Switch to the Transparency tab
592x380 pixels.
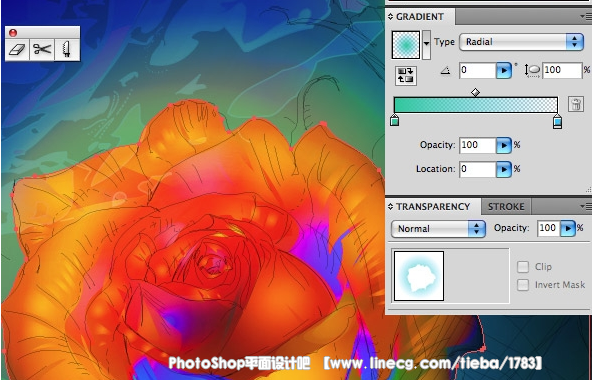click(x=433, y=207)
